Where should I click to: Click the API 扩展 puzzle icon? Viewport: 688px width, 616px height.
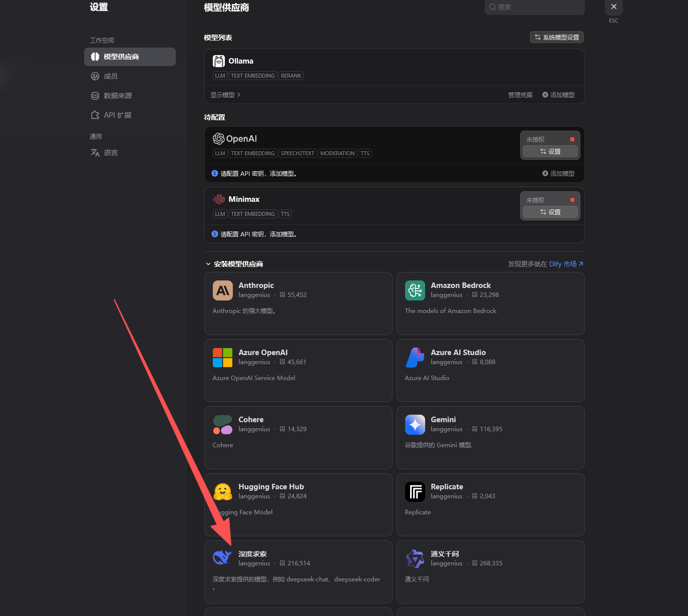95,115
